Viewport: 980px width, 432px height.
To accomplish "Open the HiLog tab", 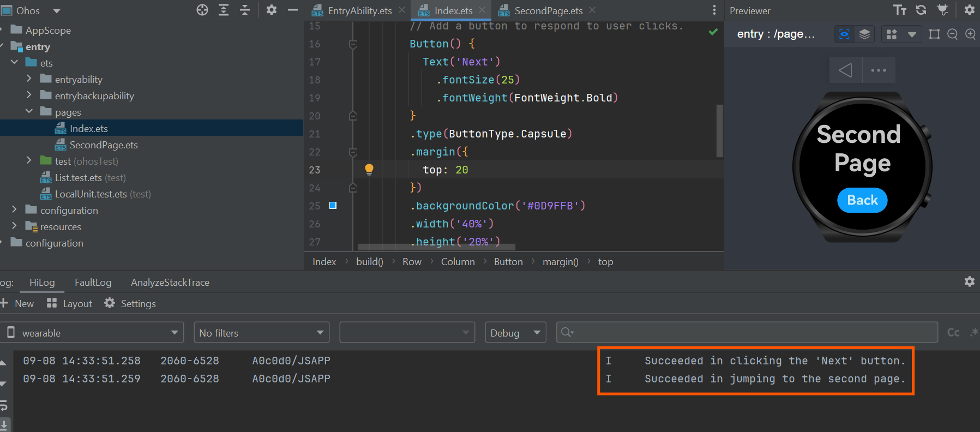I will [x=42, y=283].
